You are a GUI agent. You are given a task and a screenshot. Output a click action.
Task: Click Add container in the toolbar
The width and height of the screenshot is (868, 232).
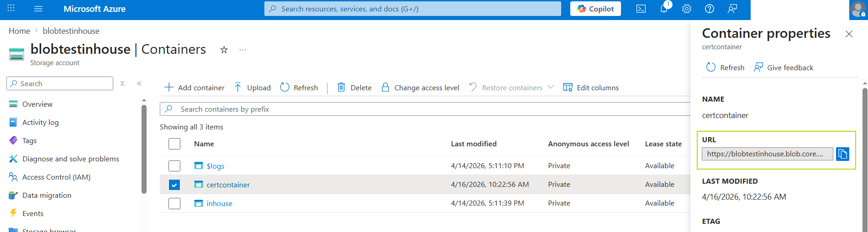pos(194,88)
